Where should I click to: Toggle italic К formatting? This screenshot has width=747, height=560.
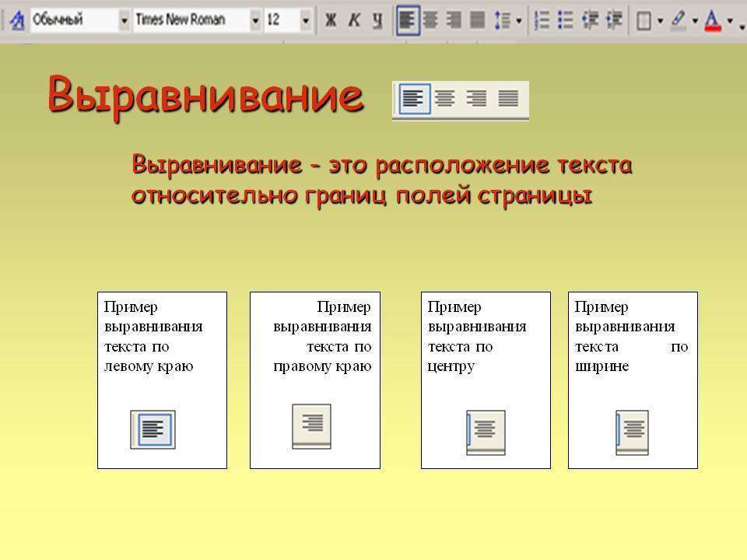[x=354, y=20]
